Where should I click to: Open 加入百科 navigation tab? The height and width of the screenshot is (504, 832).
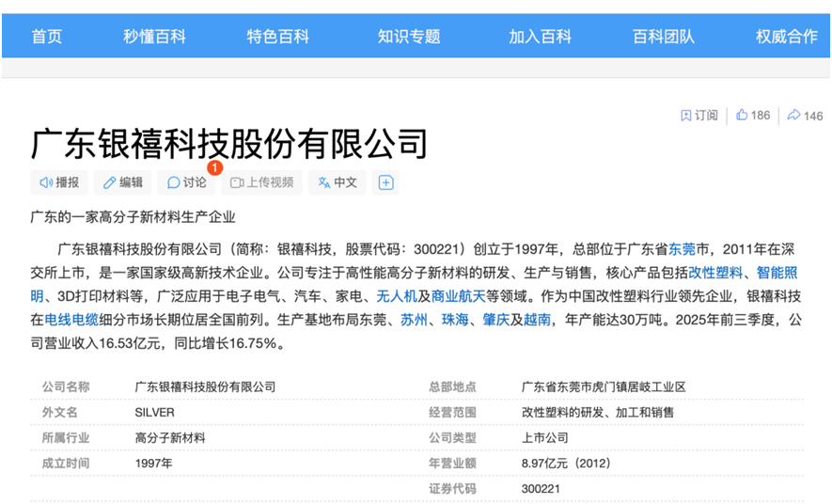pos(541,36)
